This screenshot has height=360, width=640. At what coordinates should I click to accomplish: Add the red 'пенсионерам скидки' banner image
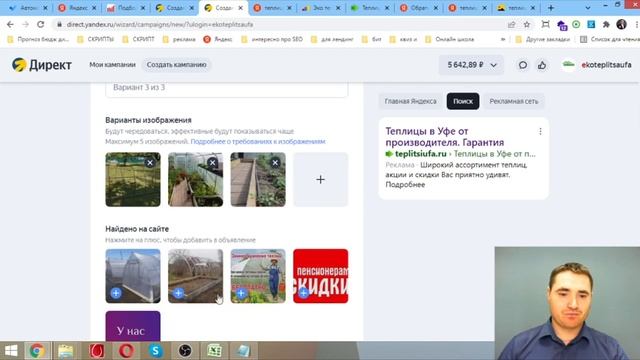[x=304, y=293]
